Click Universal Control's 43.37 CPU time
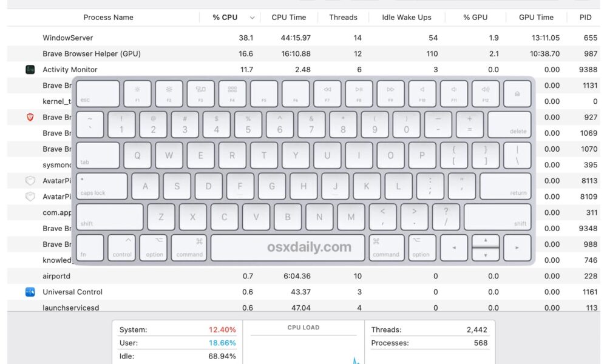The width and height of the screenshot is (607, 364). click(x=301, y=292)
